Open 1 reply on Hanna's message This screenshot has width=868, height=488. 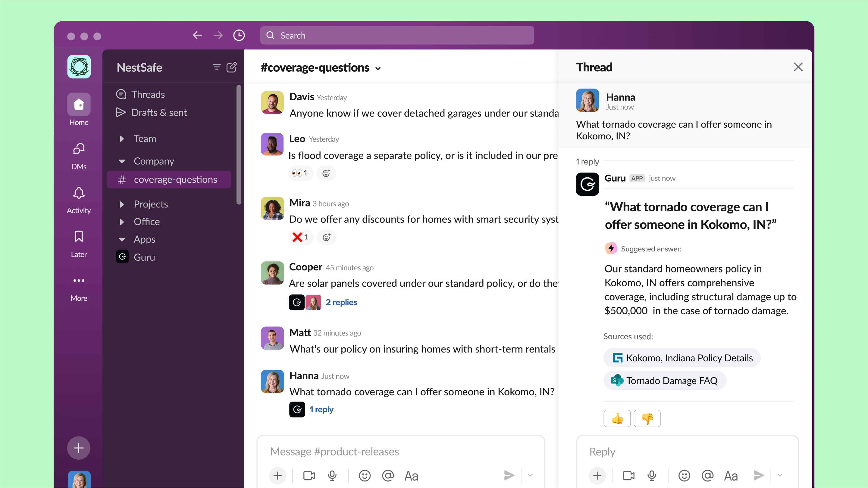pyautogui.click(x=321, y=409)
